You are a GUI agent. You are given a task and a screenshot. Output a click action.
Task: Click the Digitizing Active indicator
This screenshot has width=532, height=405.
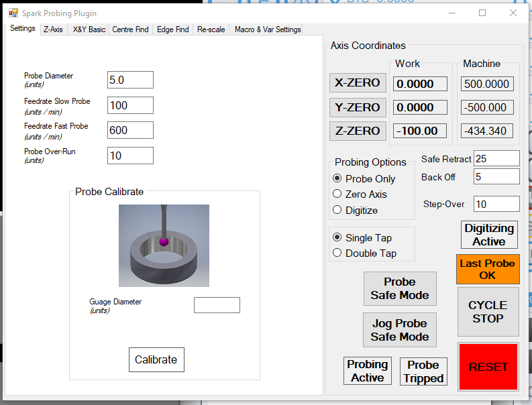489,235
